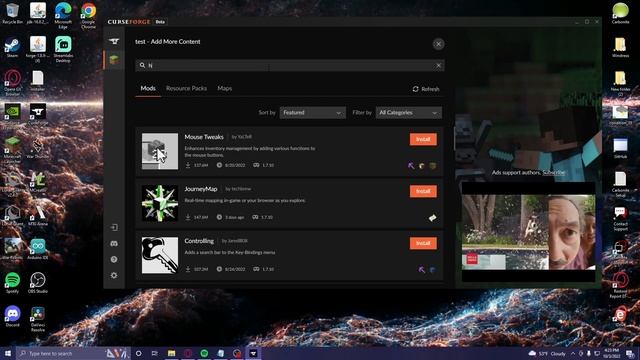Switch to the Resource Packs tab

186,88
